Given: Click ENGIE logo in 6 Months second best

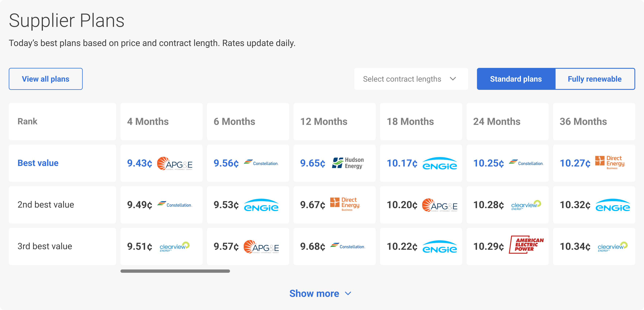Looking at the screenshot, I should 261,205.
